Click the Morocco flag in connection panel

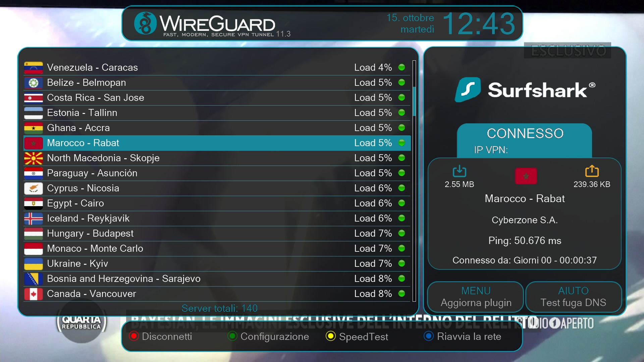coord(526,176)
